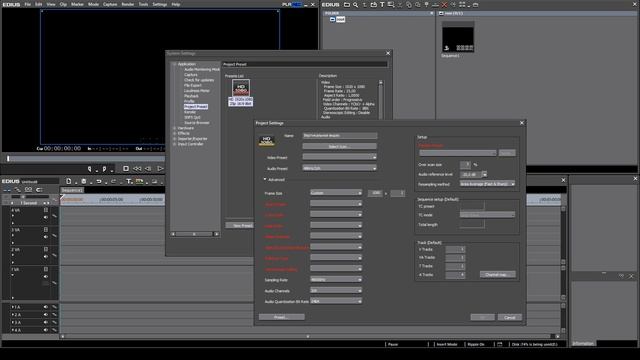Toggle mute on 3 A audio track
Image resolution: width=640 pixels, height=360 pixels.
coord(46,322)
